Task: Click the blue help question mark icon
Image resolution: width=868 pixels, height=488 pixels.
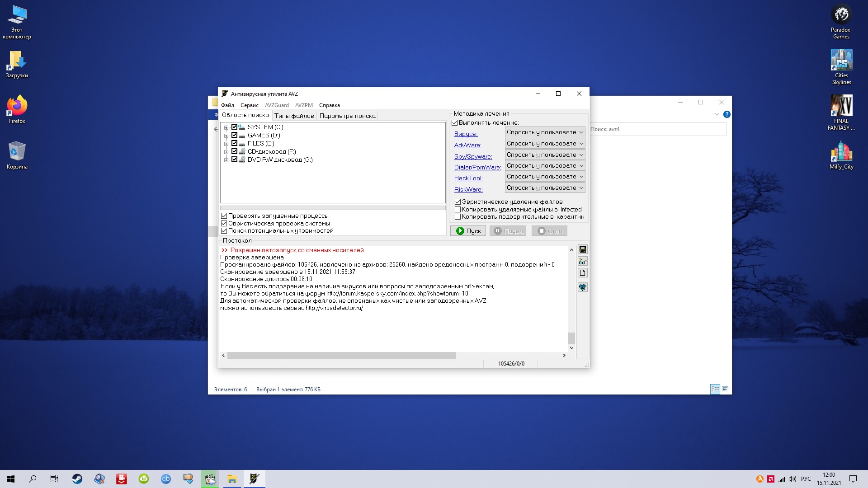Action: coord(726,114)
